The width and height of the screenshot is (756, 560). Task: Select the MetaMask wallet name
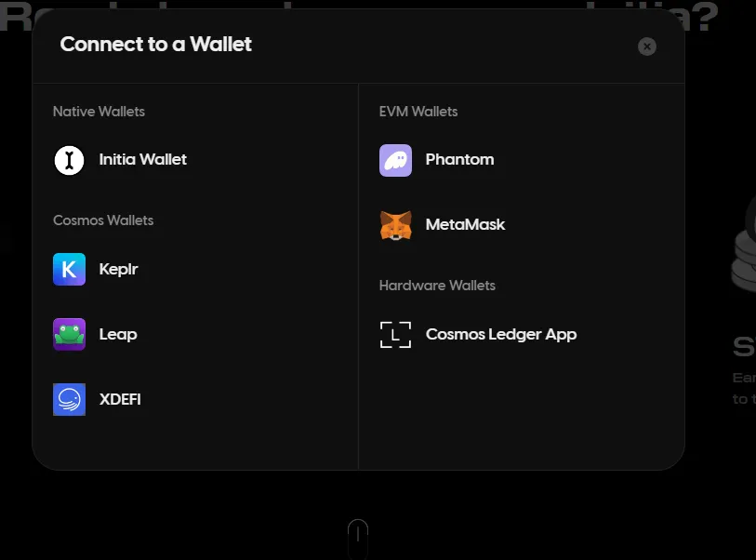click(x=465, y=225)
